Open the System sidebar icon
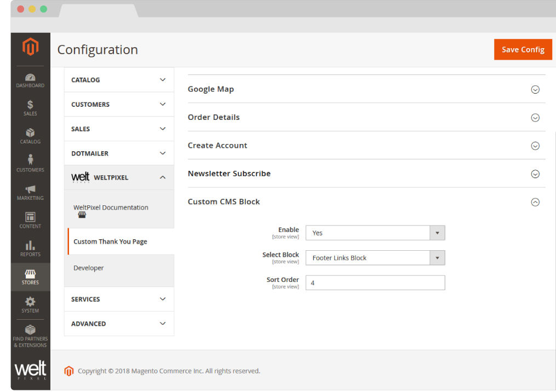This screenshot has width=556, height=392. pyautogui.click(x=30, y=305)
